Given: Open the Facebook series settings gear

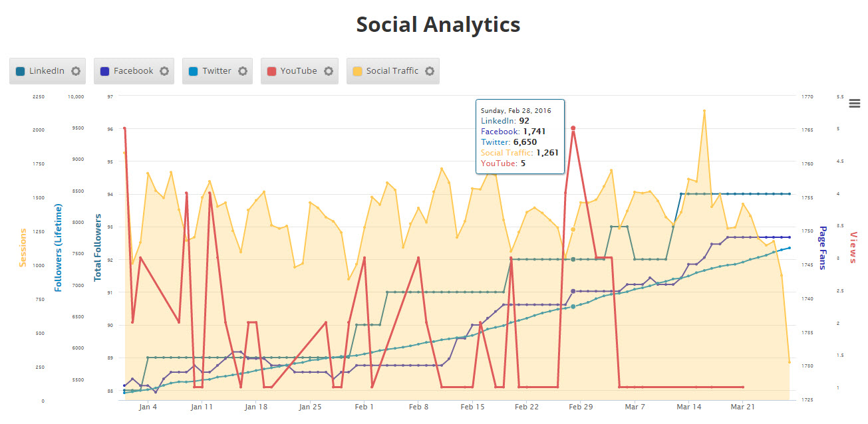Looking at the screenshot, I should pos(164,71).
